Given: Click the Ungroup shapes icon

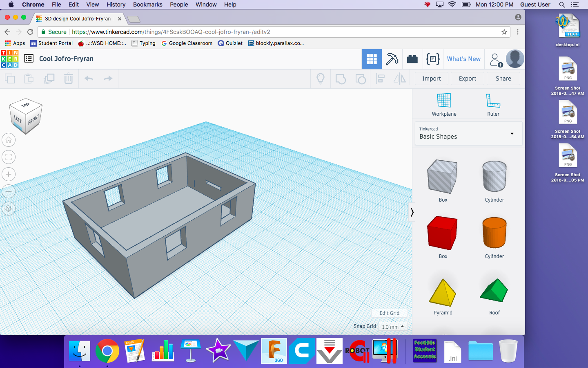Looking at the screenshot, I should (x=361, y=79).
